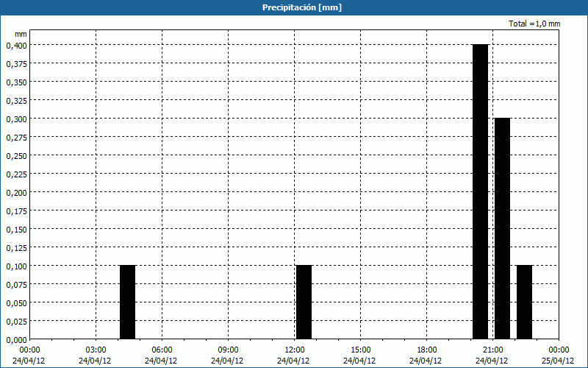Viewport: 588px width, 368px height.
Task: Select the bar reaching 0,300 mm
Action: [503, 228]
